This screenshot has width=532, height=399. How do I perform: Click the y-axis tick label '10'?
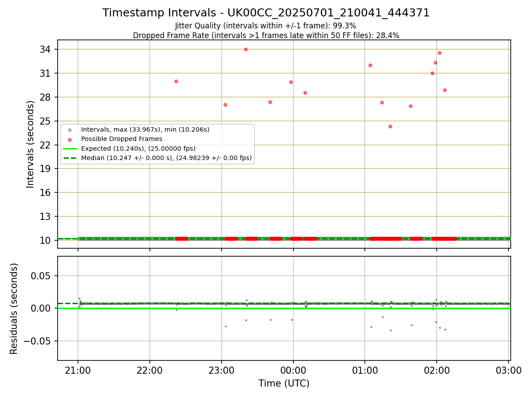coord(46,240)
